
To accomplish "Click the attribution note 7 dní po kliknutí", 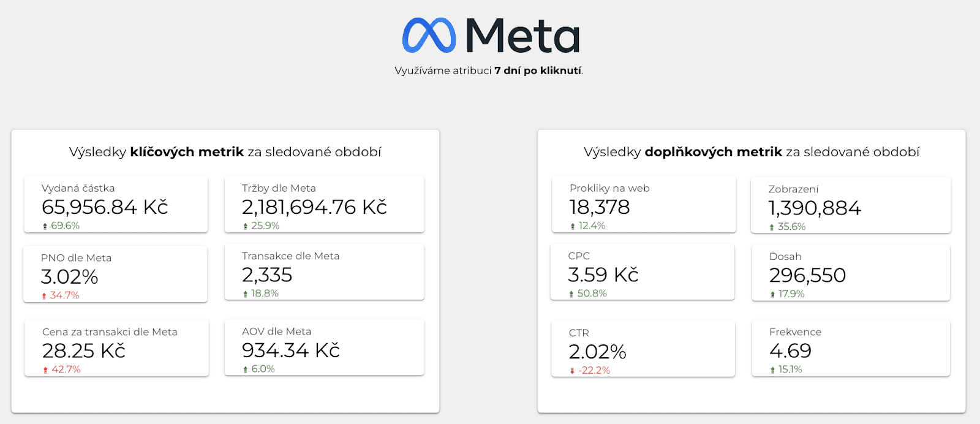I will pyautogui.click(x=538, y=70).
